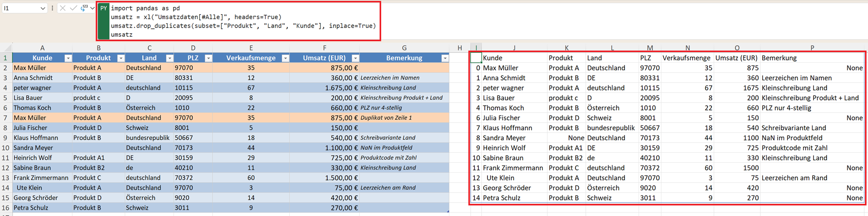
Task: Click the green PY Python mode indicator
Action: (x=103, y=8)
